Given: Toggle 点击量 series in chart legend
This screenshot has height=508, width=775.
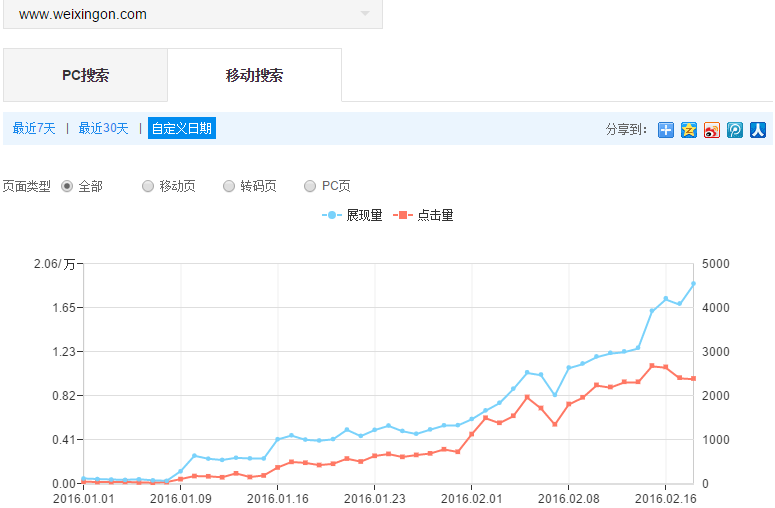Looking at the screenshot, I should point(425,215).
